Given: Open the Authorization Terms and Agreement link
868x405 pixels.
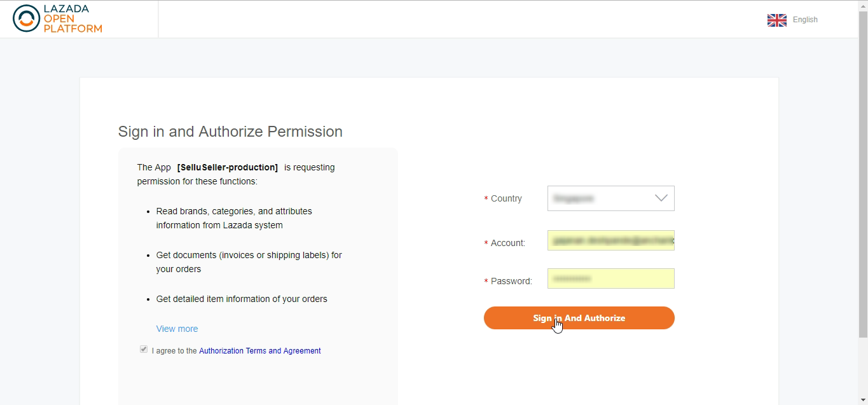Looking at the screenshot, I should tap(259, 351).
